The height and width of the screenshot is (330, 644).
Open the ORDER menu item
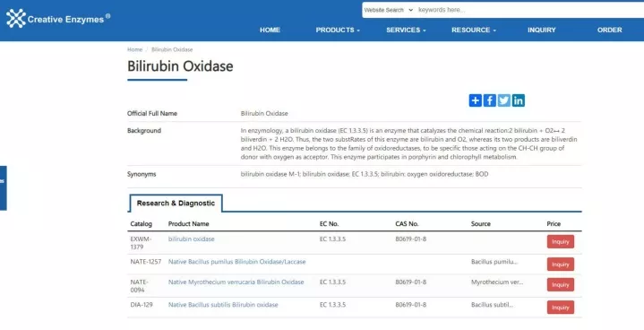(x=609, y=30)
